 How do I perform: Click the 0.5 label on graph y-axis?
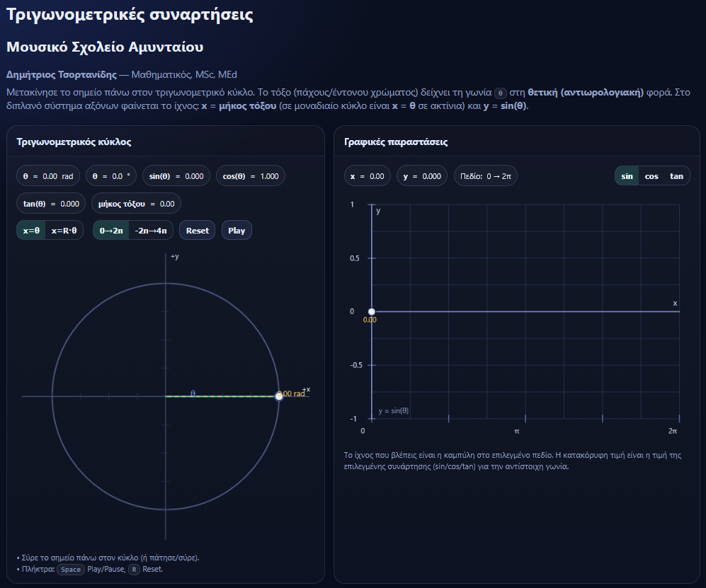pyautogui.click(x=355, y=258)
